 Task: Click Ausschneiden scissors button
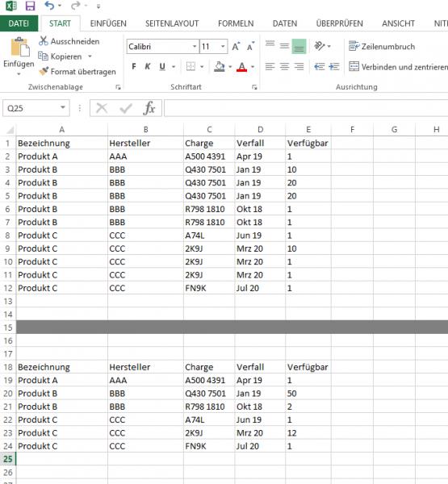[69, 41]
